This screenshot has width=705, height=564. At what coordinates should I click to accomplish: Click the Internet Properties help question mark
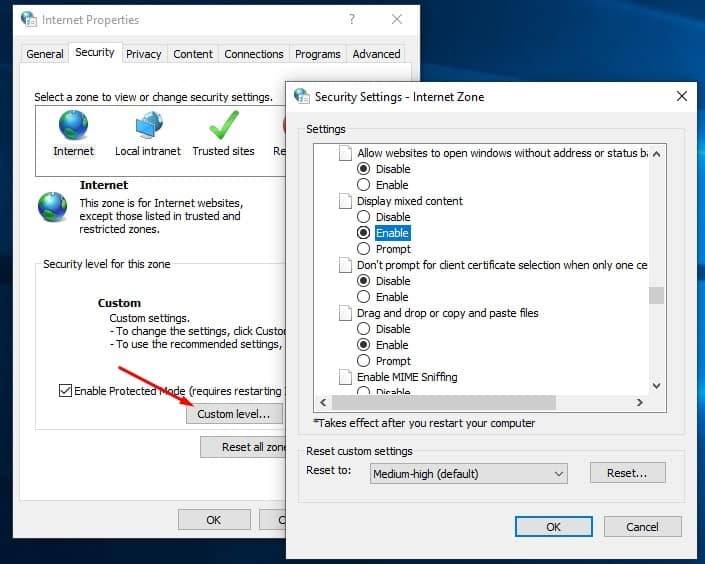[352, 19]
